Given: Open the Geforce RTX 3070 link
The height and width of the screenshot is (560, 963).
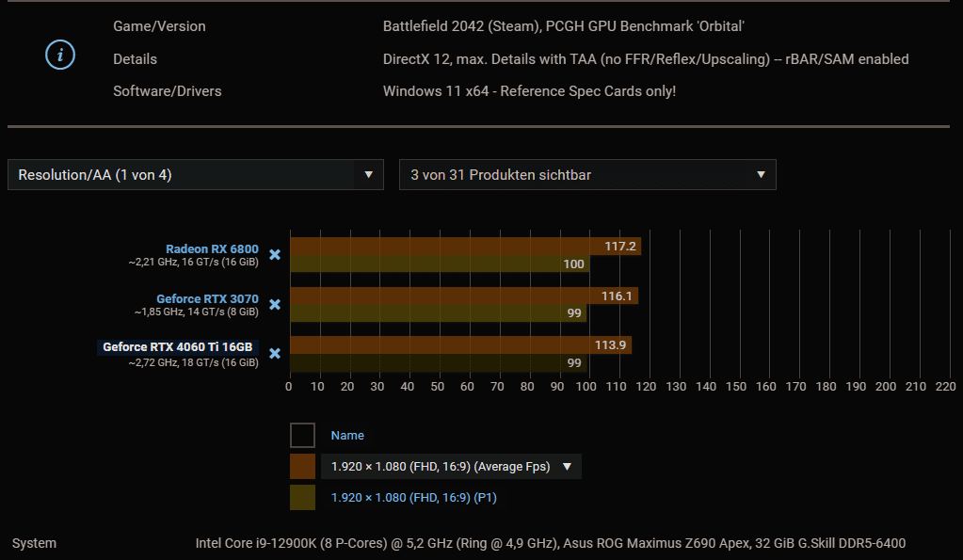Looking at the screenshot, I should click(x=207, y=298).
